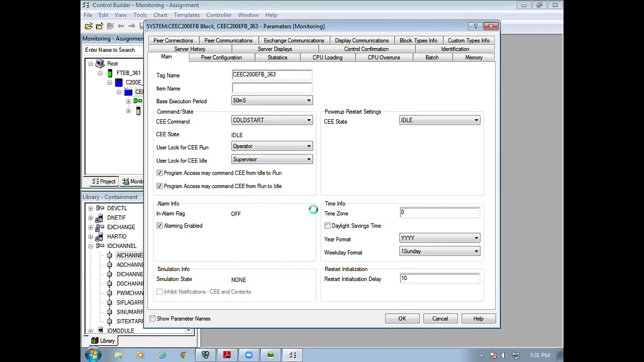Select the Root computer icon in tree
Image resolution: width=644 pixels, height=362 pixels.
click(x=100, y=63)
